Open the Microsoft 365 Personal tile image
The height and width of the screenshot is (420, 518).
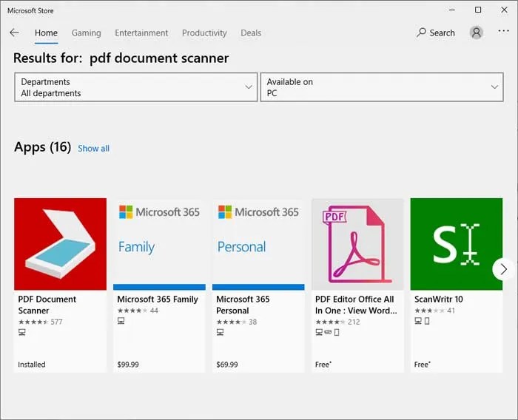pos(258,244)
